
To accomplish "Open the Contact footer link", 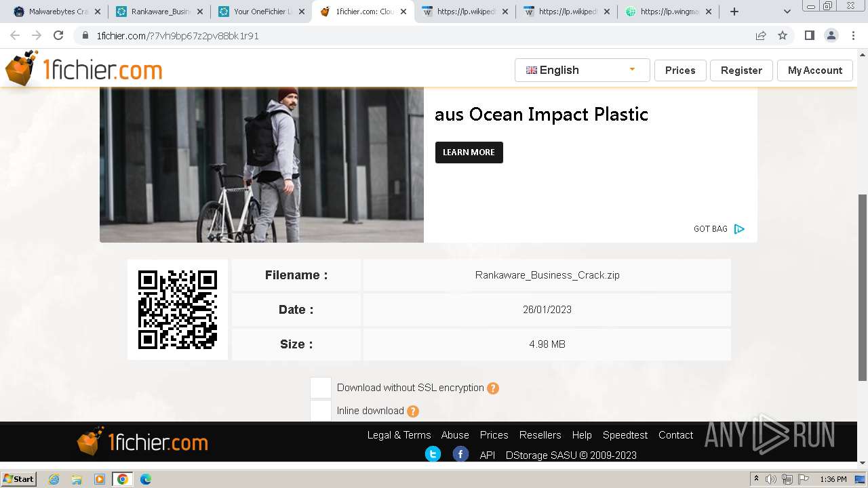I will (675, 435).
